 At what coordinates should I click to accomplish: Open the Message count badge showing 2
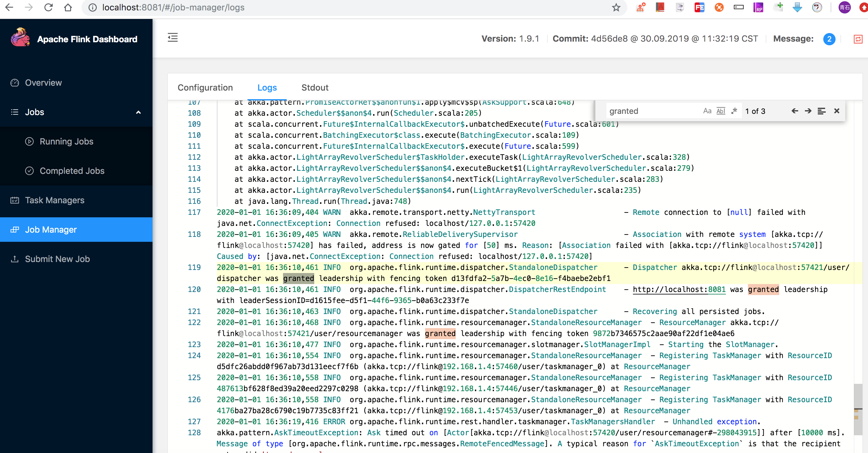point(829,39)
